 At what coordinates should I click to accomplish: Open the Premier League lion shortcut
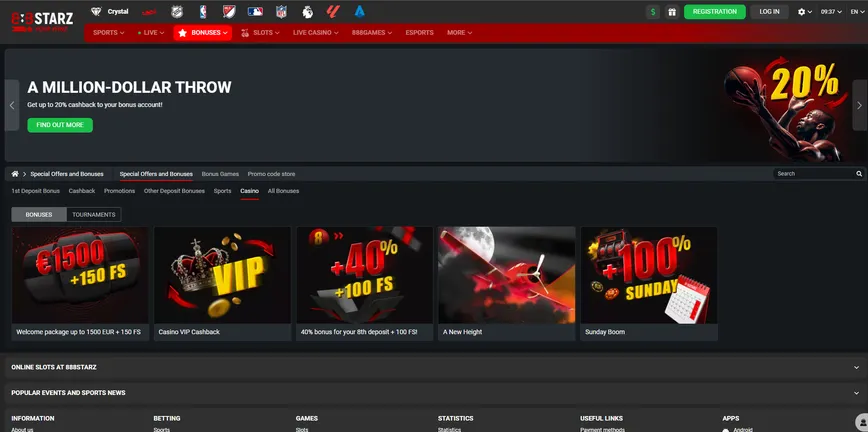[308, 12]
